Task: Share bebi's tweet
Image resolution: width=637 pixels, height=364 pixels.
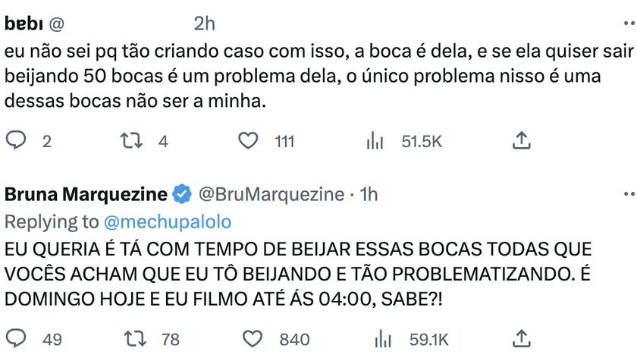Action: click(520, 140)
